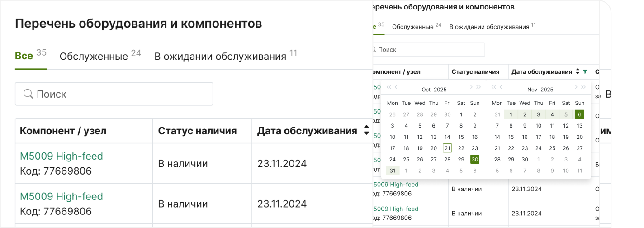644x228 pixels.
Task: Open the Oct month selector in calendar header
Action: tap(426, 90)
